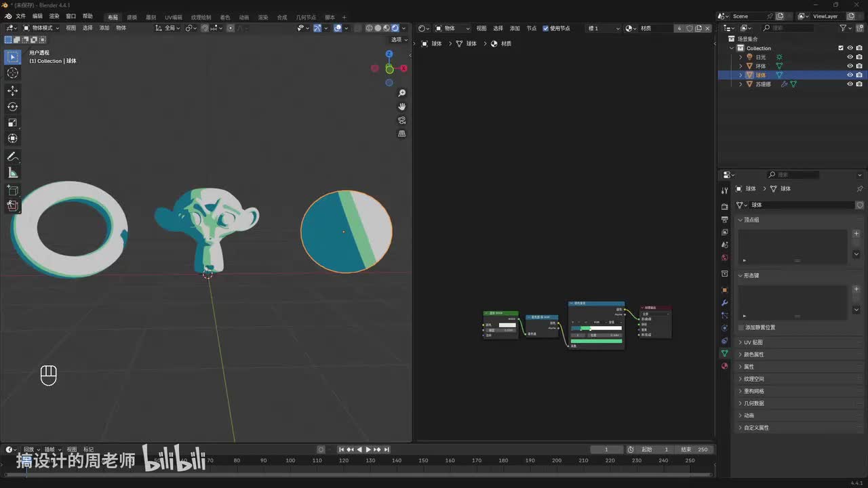The image size is (868, 488).
Task: Open the Render properties tab
Action: (725, 207)
